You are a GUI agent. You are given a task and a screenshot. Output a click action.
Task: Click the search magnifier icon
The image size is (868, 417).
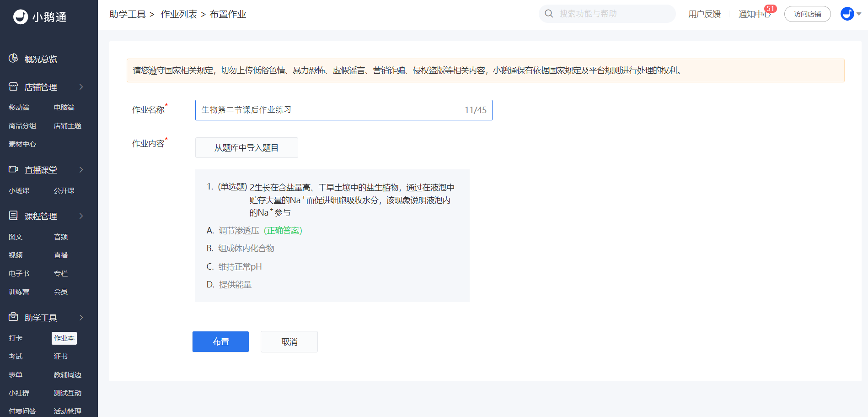[x=549, y=14]
